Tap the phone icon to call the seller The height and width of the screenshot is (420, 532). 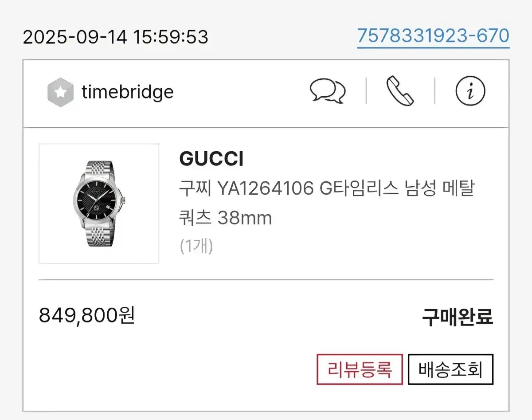pos(399,92)
